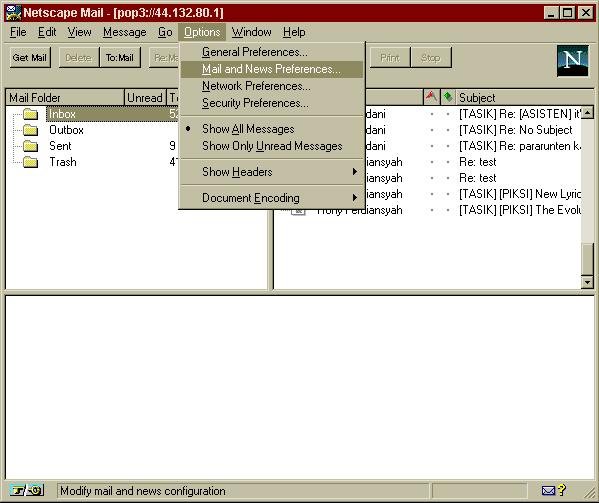Open message '[TASIK] [PIKSI] The Evolu'
This screenshot has height=503, width=599.
(x=520, y=210)
